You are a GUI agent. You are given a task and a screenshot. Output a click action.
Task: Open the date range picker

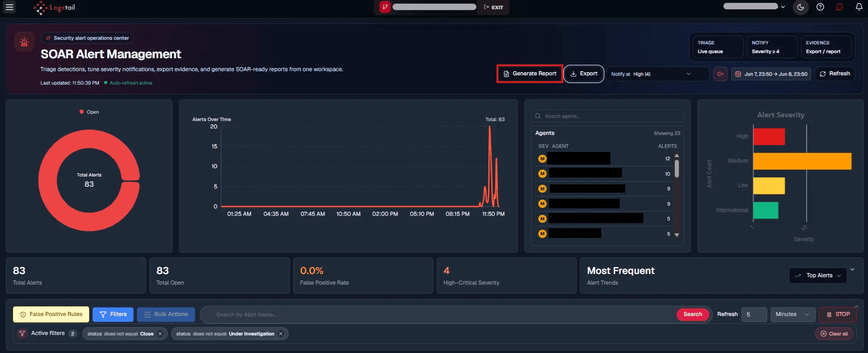tap(771, 74)
